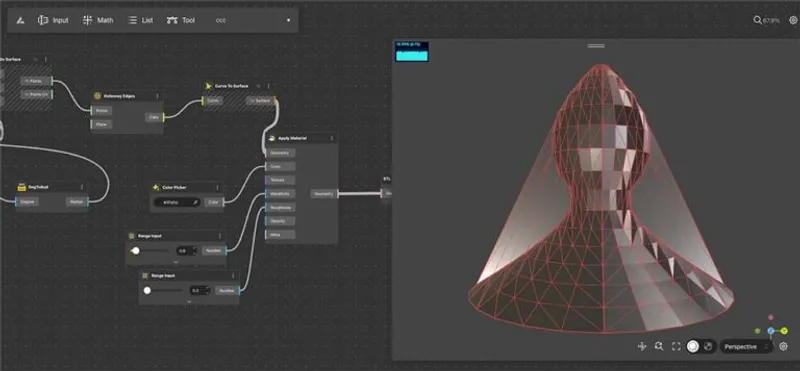Switch to wireframe shading mode
Screen dimensions: 800x371
coord(708,347)
